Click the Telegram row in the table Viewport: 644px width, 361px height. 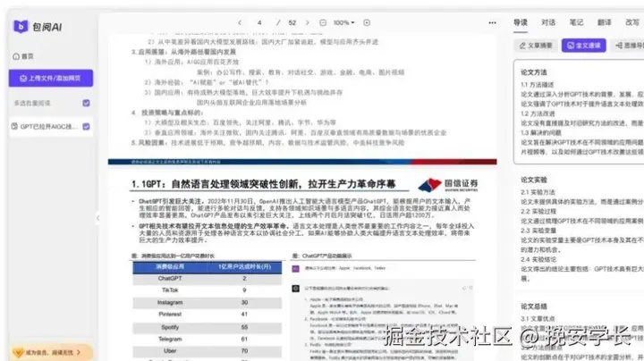pyautogui.click(x=207, y=340)
